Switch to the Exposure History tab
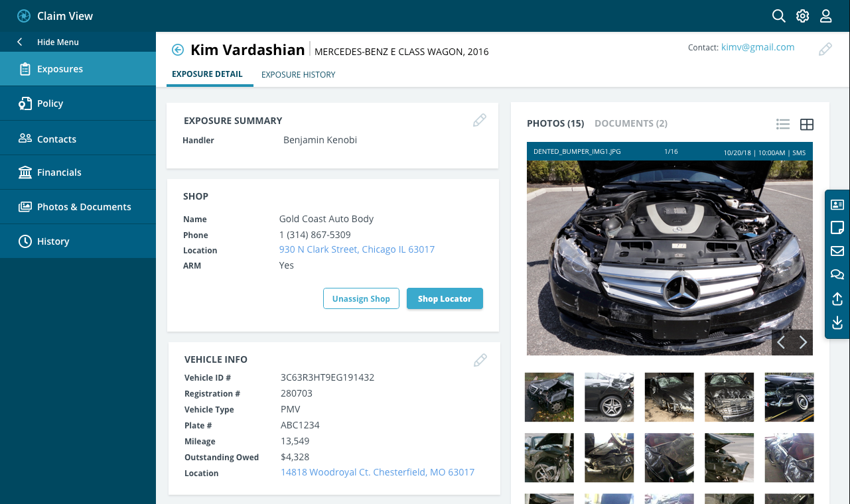 coord(299,75)
